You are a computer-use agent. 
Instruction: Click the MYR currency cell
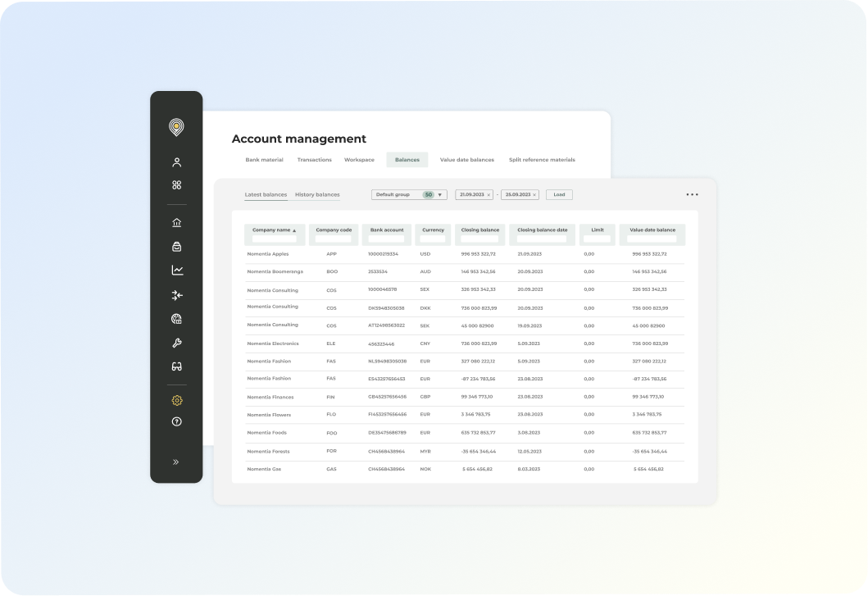click(425, 452)
